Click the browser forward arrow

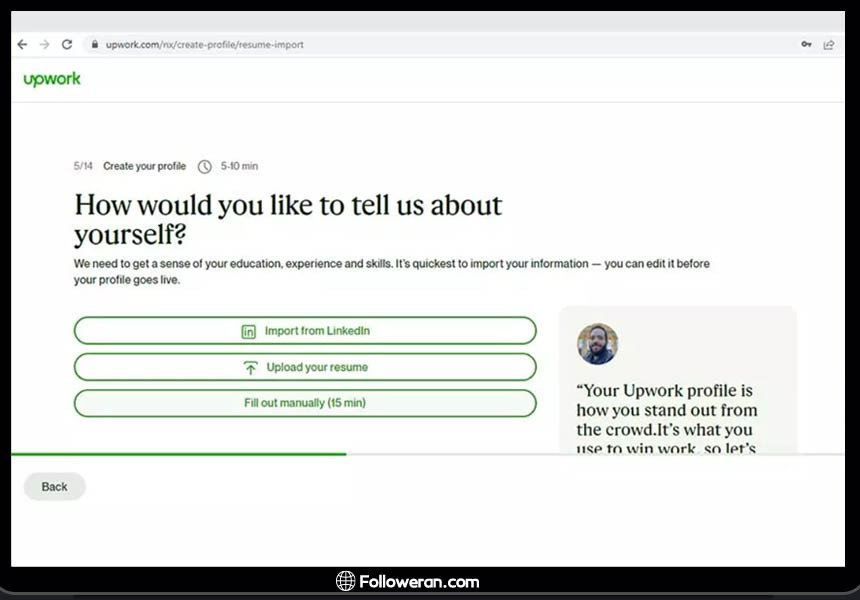tap(44, 45)
